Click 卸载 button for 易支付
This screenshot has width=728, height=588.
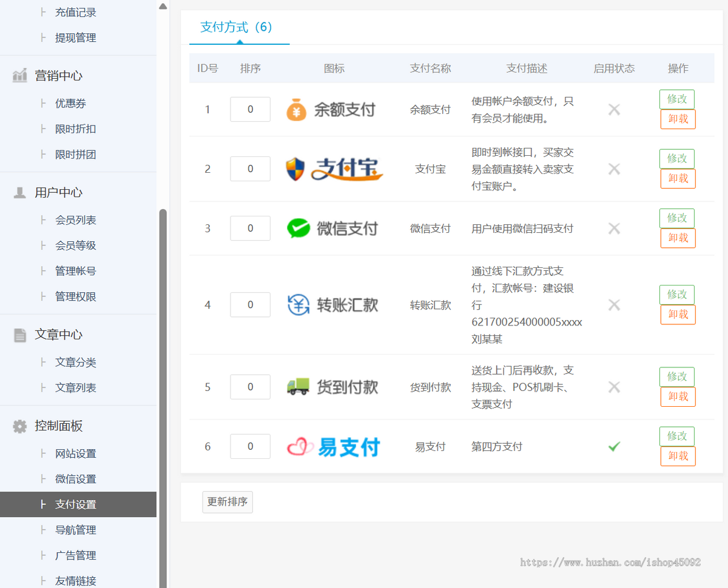pos(678,456)
